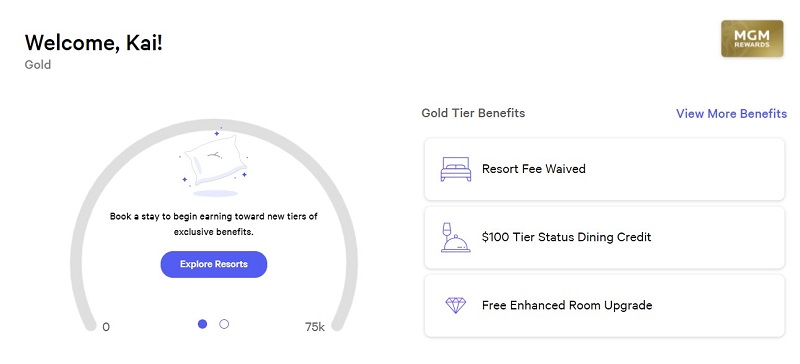Select the second empty carousel dot

[x=224, y=324]
